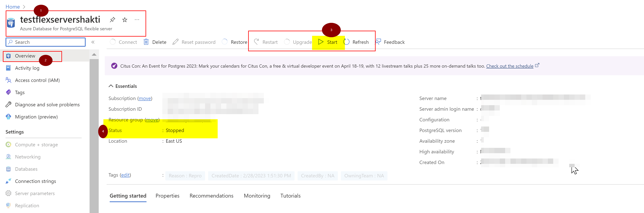This screenshot has width=644, height=213.
Task: Click the Reason : Repro tag
Action: (x=185, y=175)
